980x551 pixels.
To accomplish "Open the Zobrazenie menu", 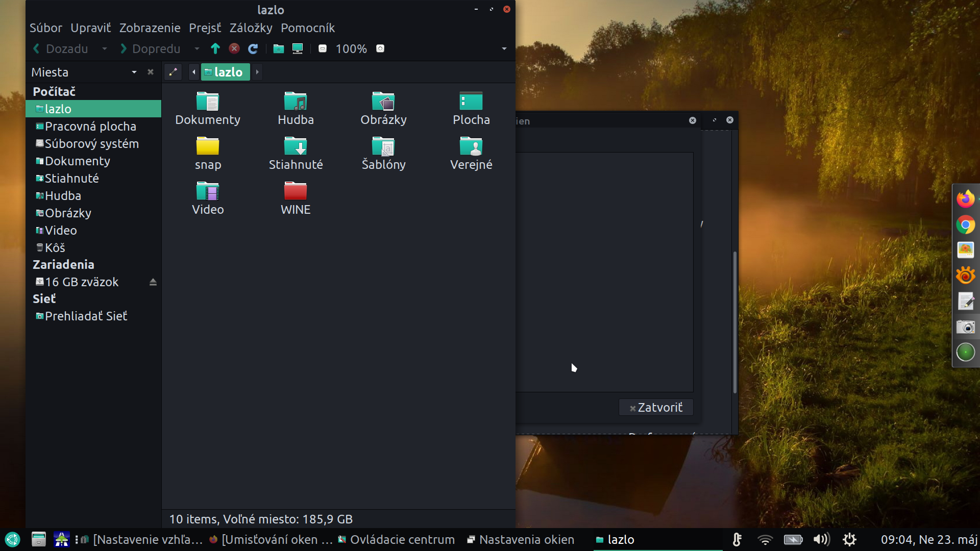I will (150, 28).
